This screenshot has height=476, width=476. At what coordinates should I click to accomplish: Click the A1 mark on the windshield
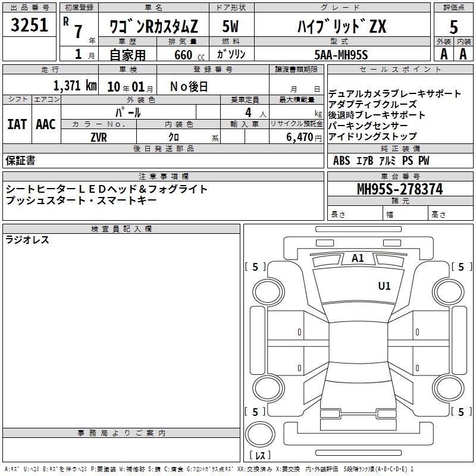click(x=358, y=258)
